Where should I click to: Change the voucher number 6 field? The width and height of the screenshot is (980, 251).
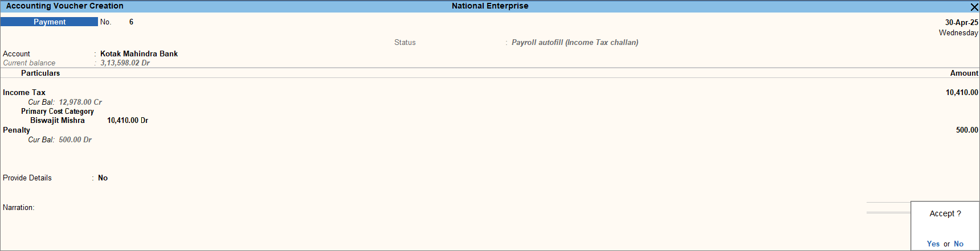point(131,22)
